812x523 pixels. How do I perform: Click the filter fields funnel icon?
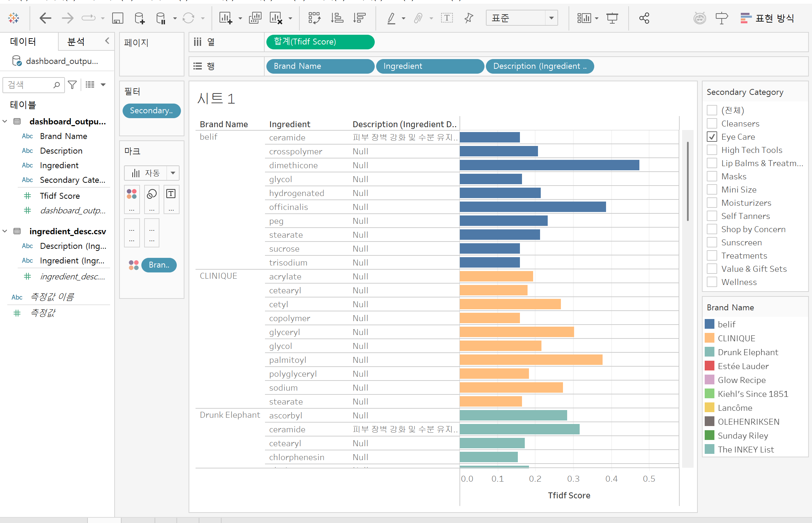(72, 85)
